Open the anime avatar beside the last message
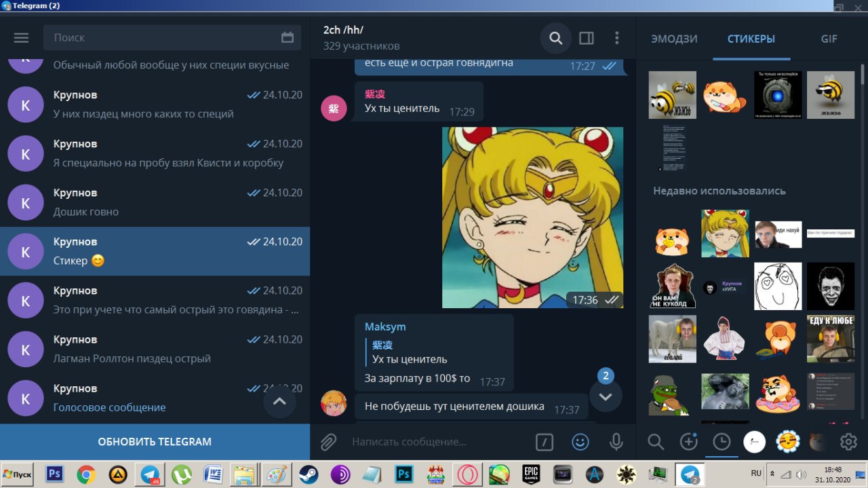Image resolution: width=868 pixels, height=488 pixels. pos(334,403)
